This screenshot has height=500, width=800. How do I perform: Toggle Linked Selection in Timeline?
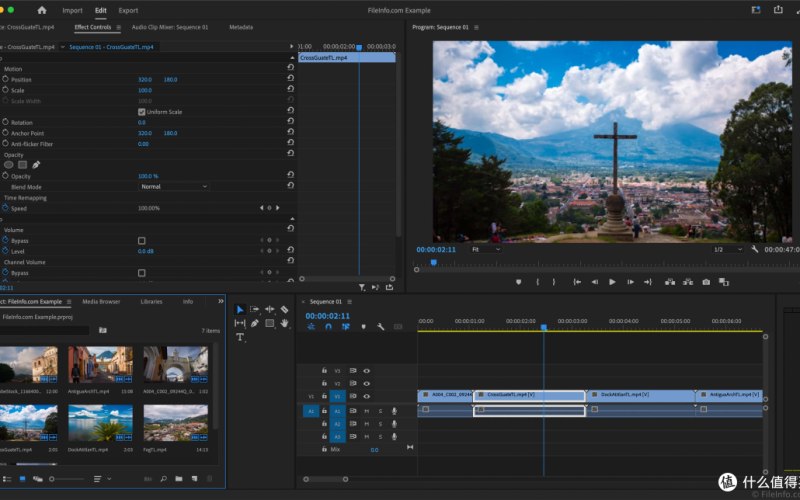[x=346, y=327]
